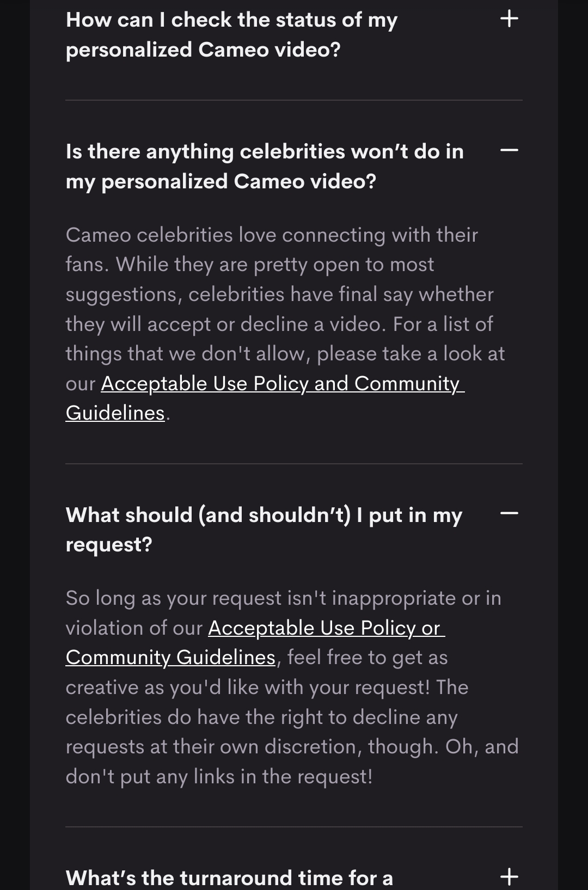The image size is (588, 890).
Task: Click the text "they will accept or decline a video"
Action: (x=225, y=324)
